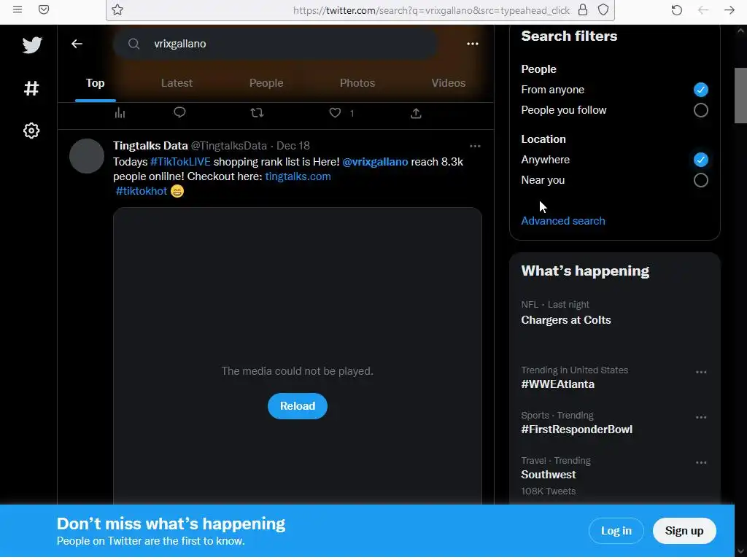Image resolution: width=747 pixels, height=560 pixels.
Task: Open browser hamburger menu
Action: 18,9
